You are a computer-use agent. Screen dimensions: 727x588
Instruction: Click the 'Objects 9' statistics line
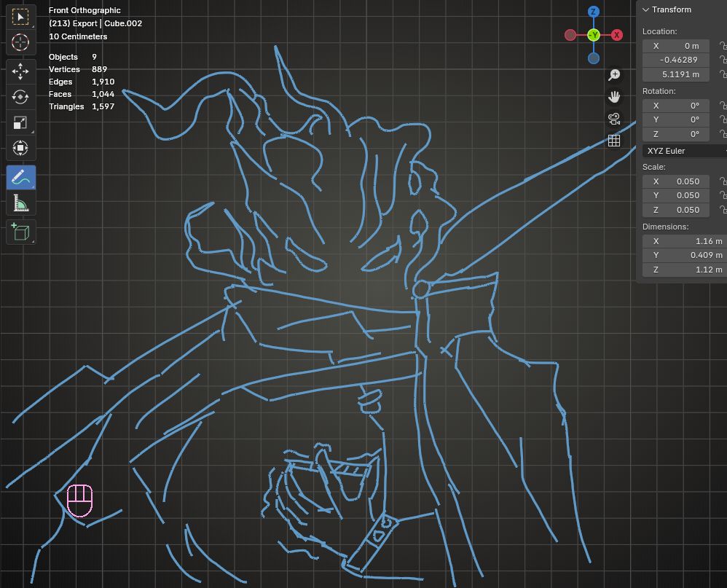click(73, 57)
